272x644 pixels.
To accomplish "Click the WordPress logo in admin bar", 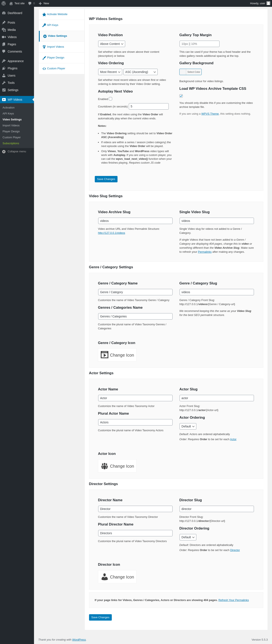I will pyautogui.click(x=4, y=3).
